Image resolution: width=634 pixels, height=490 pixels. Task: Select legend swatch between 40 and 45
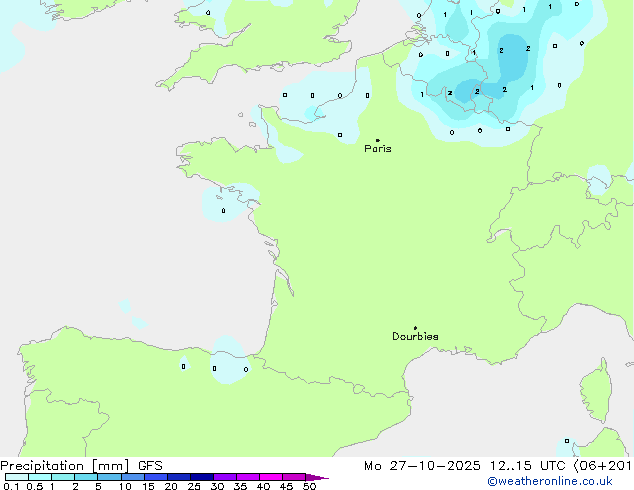[271, 477]
